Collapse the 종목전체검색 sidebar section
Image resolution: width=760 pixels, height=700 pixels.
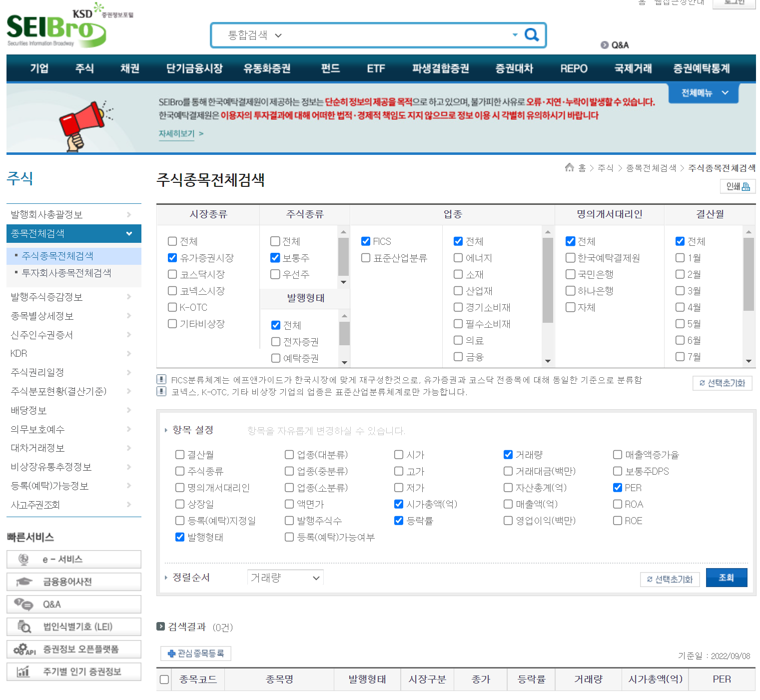pyautogui.click(x=74, y=233)
